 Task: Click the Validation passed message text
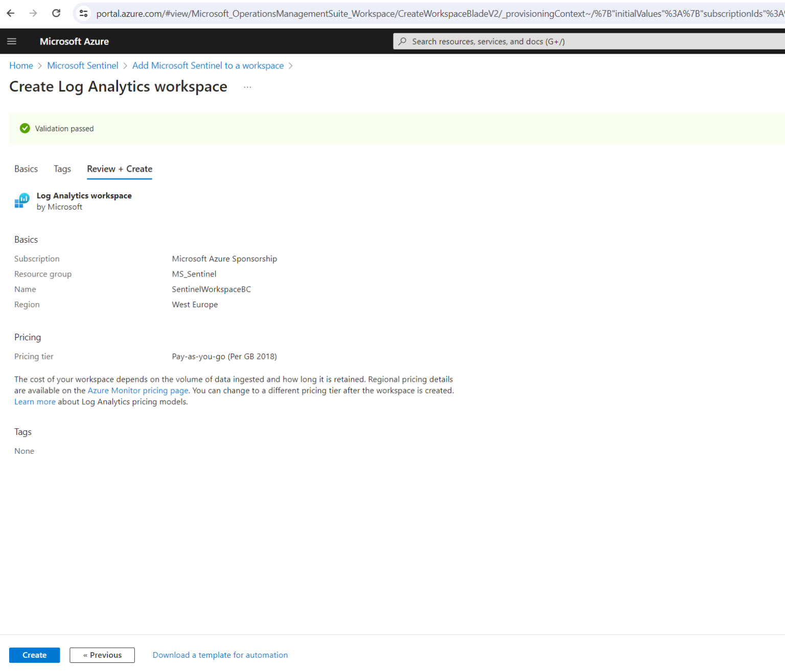(64, 129)
